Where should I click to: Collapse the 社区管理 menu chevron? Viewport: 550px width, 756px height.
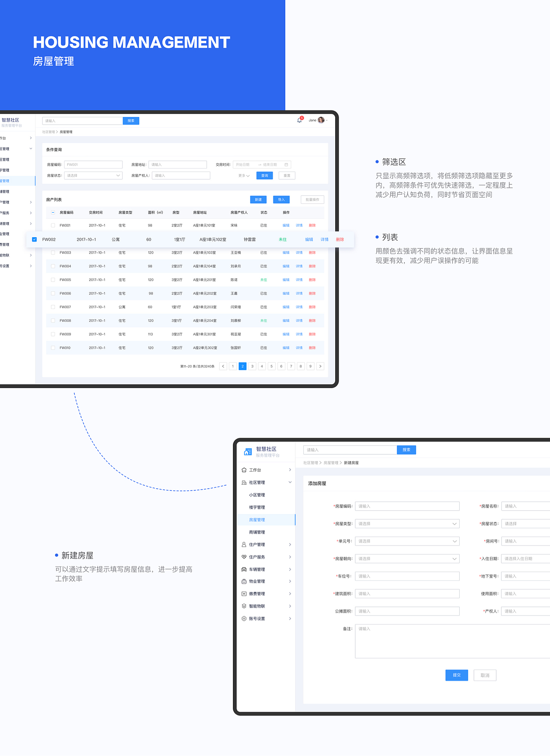(290, 482)
